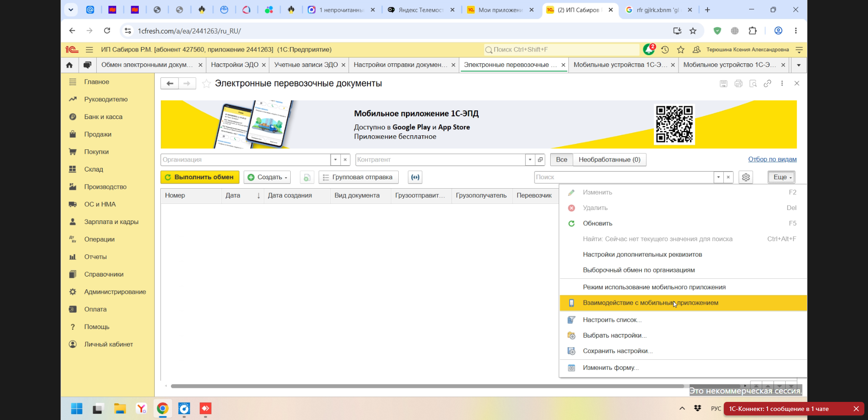Open Продажи section in sidebar
Screen dimensions: 868x420
coord(98,134)
